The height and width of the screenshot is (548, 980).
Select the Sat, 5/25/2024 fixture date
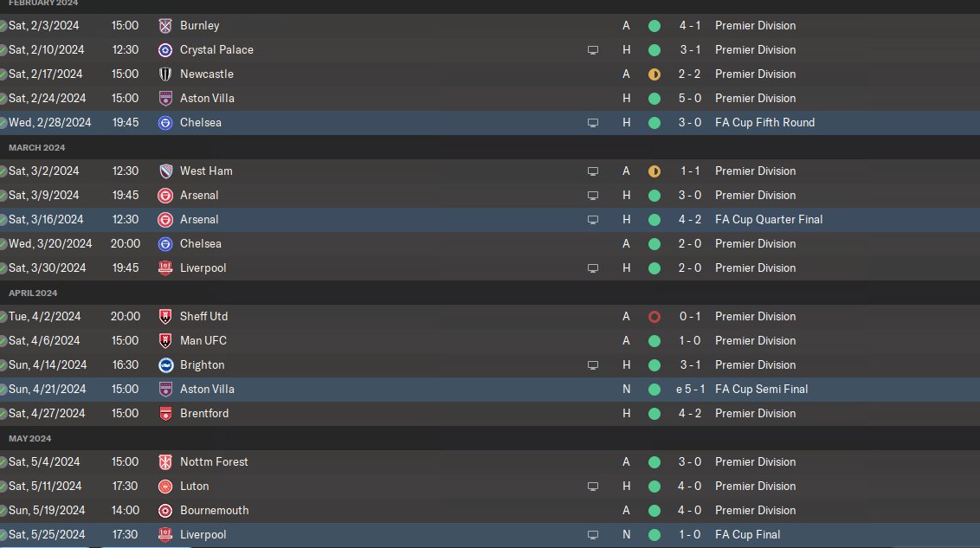(x=47, y=535)
